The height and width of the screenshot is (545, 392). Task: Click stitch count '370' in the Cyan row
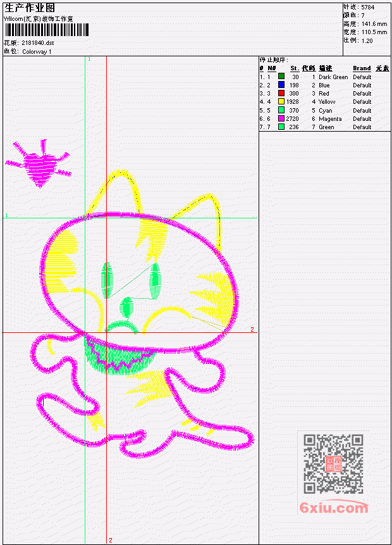tap(294, 111)
